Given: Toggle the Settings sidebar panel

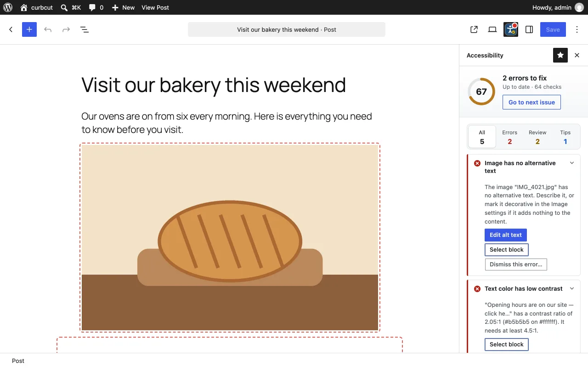Looking at the screenshot, I should [x=529, y=29].
